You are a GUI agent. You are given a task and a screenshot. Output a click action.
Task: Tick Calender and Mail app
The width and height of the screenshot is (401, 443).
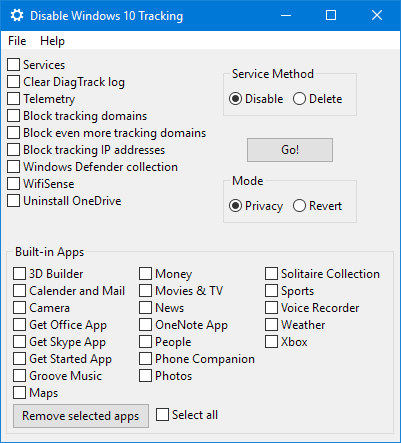(x=19, y=291)
